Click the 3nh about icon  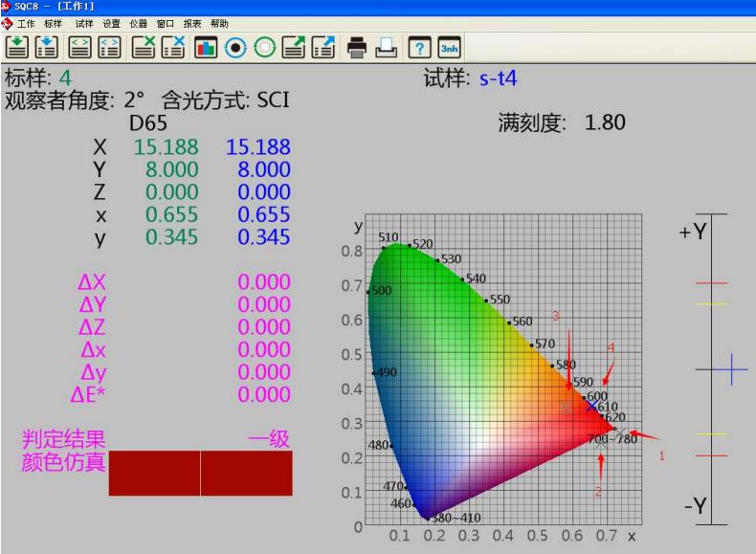[449, 47]
